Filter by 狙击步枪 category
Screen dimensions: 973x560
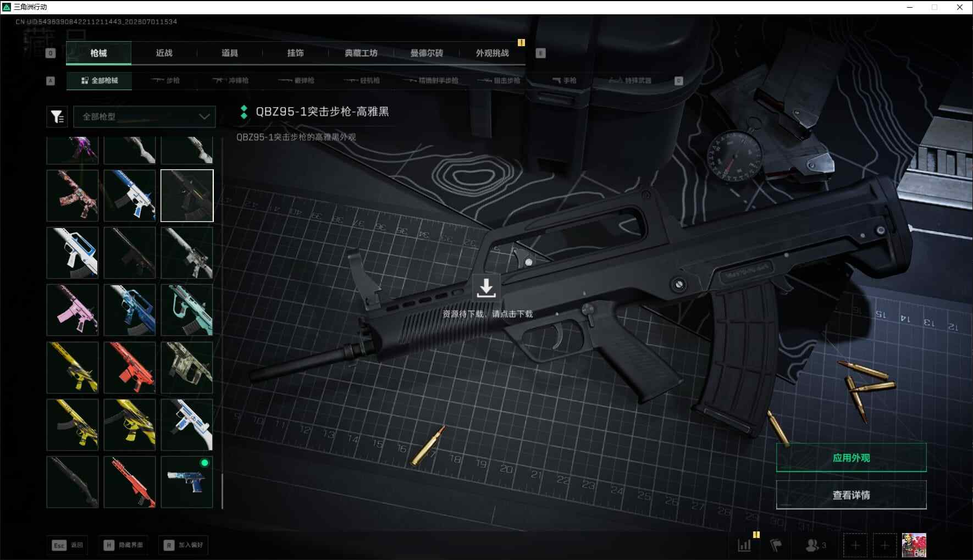click(499, 81)
